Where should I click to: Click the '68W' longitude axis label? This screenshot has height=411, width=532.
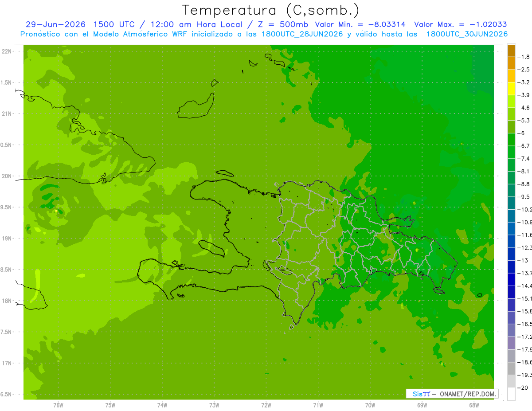473,405
